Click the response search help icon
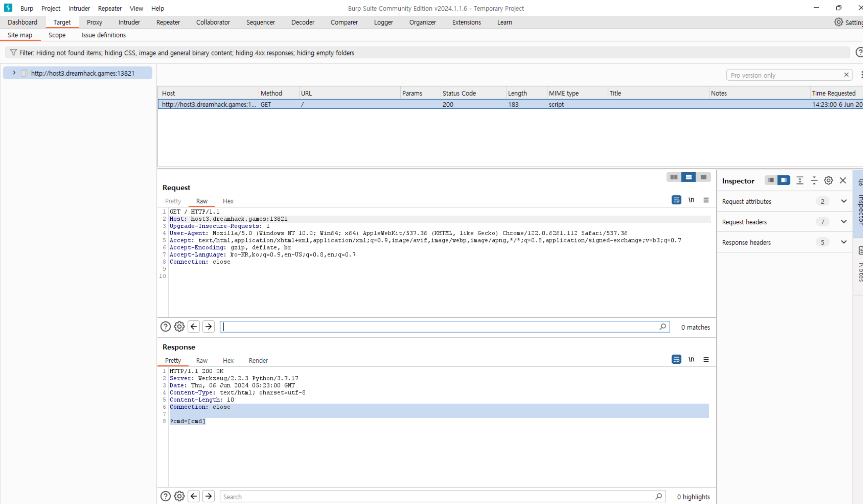Screen dimensions: 863x504 click(x=165, y=496)
